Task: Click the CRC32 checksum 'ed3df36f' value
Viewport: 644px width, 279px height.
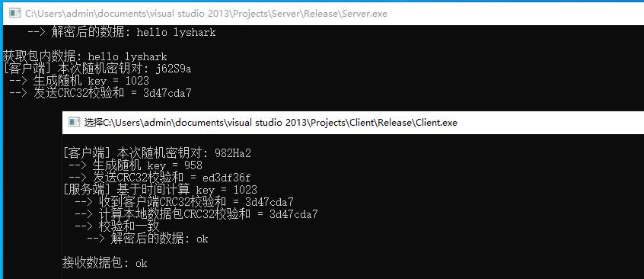Action: 226,178
